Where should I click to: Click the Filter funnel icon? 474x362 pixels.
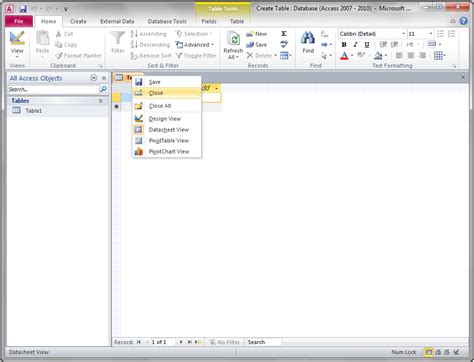(118, 38)
